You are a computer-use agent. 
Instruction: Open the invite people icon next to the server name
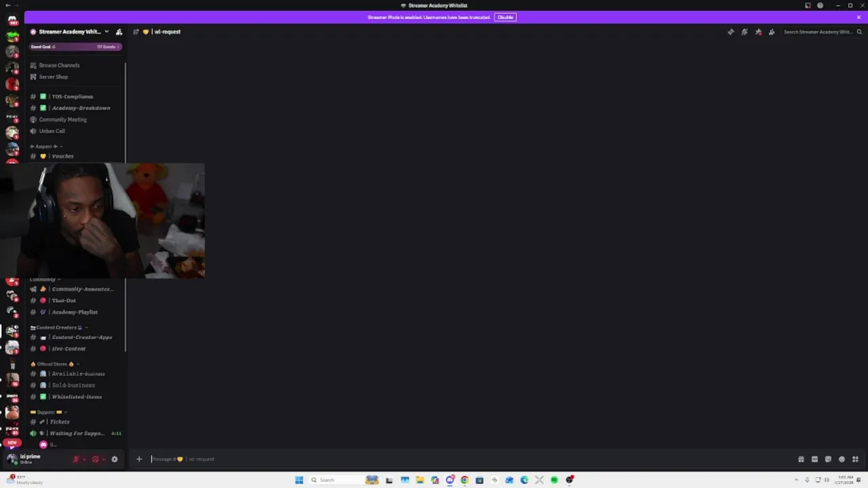click(119, 32)
